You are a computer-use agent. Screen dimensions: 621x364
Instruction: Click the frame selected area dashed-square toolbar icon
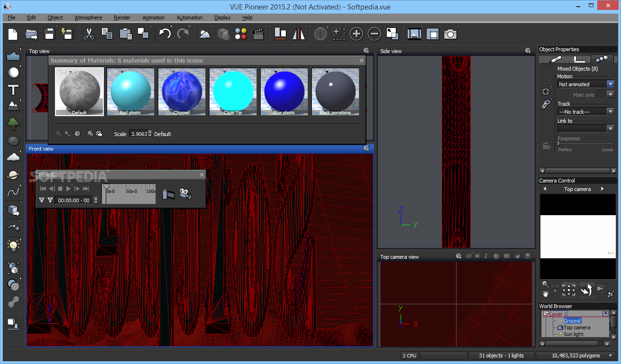[x=338, y=34]
